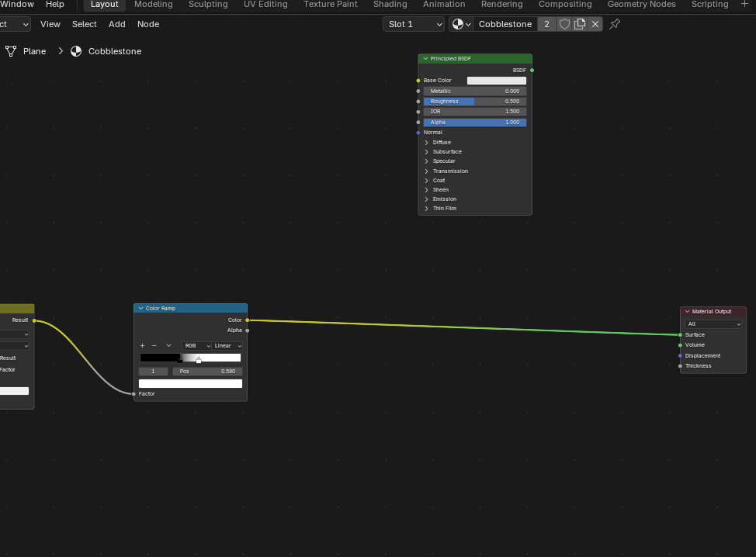Open the Color Ramp stop color swatch

190,383
